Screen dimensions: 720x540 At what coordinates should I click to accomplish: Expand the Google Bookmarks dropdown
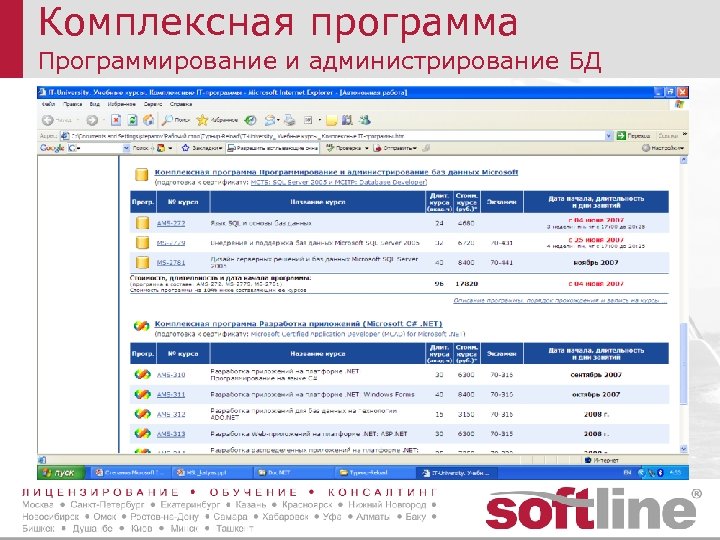(x=220, y=148)
